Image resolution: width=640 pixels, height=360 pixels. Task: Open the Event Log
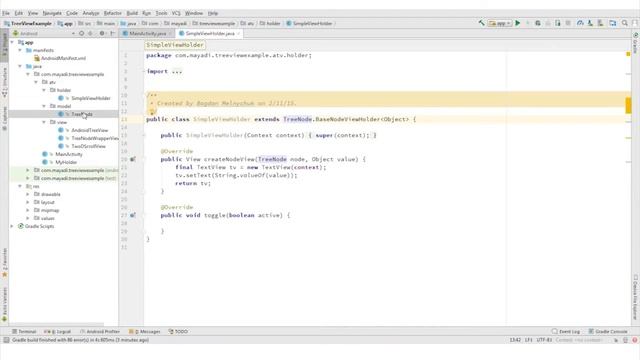tap(566, 331)
